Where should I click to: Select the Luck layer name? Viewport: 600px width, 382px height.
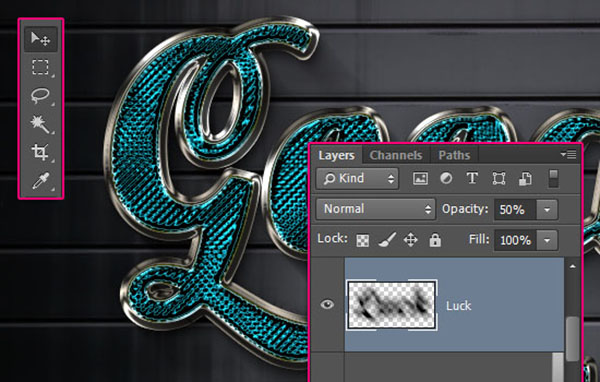click(458, 305)
